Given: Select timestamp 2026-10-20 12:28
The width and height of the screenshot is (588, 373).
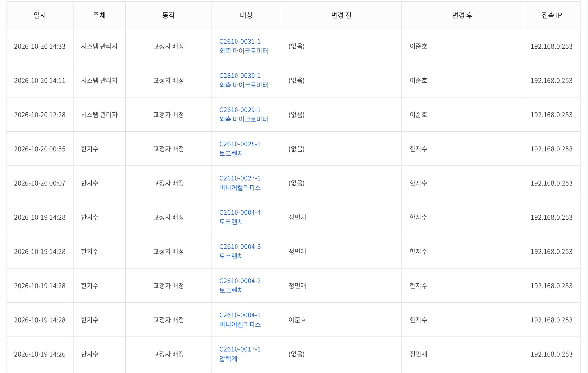Looking at the screenshot, I should click(40, 115).
